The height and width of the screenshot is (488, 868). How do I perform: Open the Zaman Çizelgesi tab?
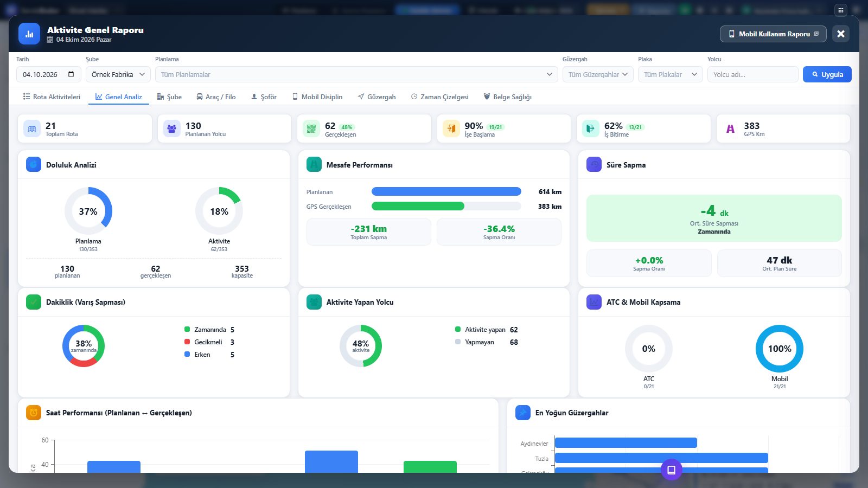439,97
